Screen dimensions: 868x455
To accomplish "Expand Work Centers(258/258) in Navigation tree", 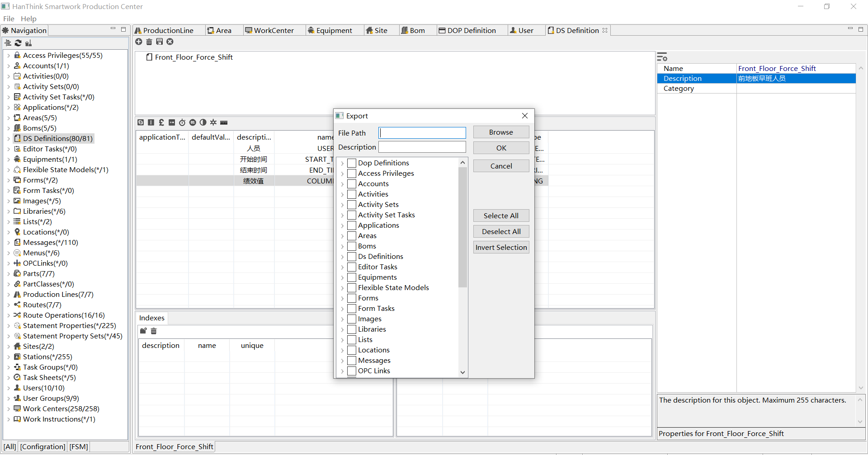I will [8, 409].
